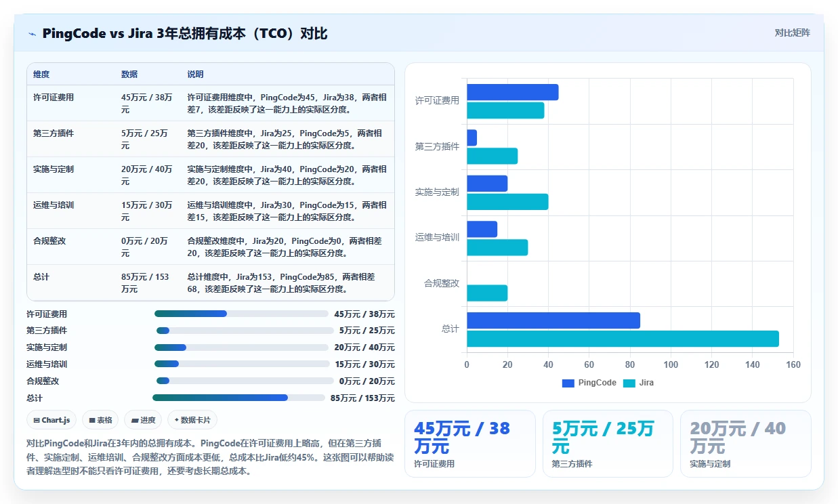Viewport: 838px width, 504px height.
Task: Click the 运维与培训 progress bar
Action: 241,364
